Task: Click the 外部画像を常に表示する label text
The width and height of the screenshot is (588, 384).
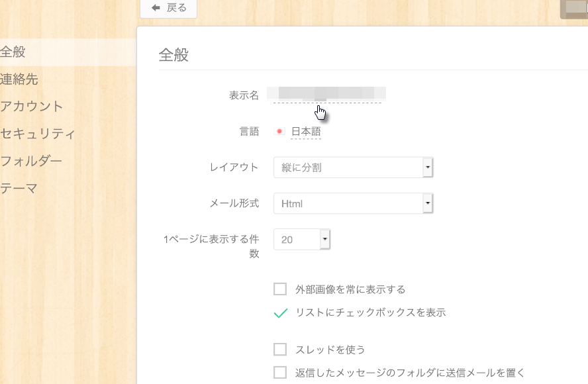Action: coord(350,289)
